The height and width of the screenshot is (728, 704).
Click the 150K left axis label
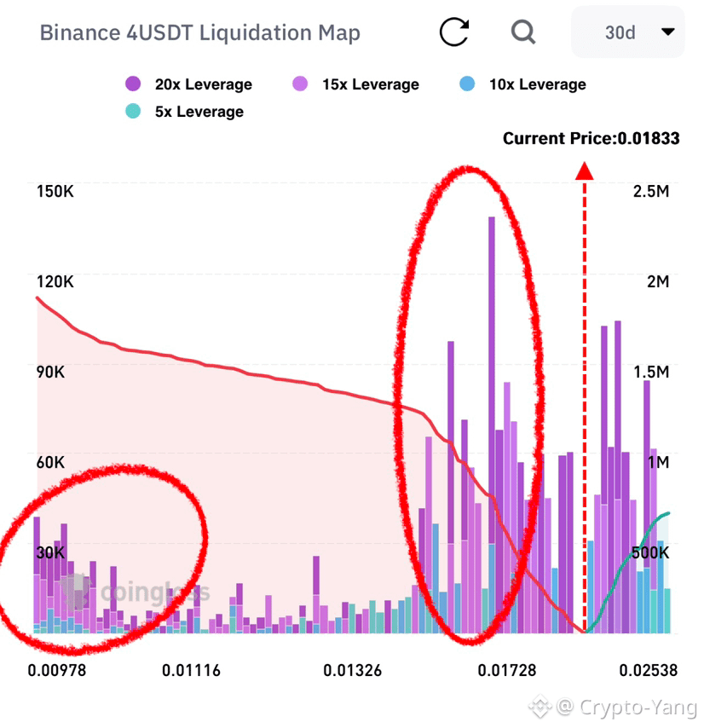coord(55,191)
